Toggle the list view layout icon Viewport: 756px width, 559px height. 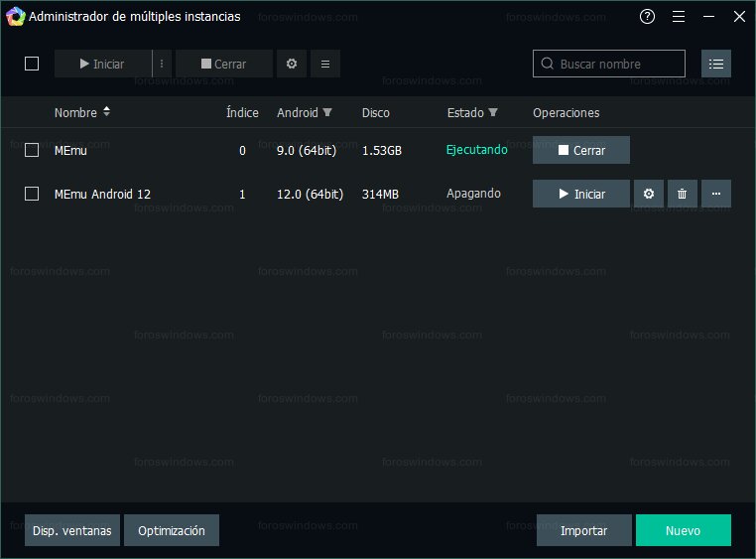pos(716,64)
